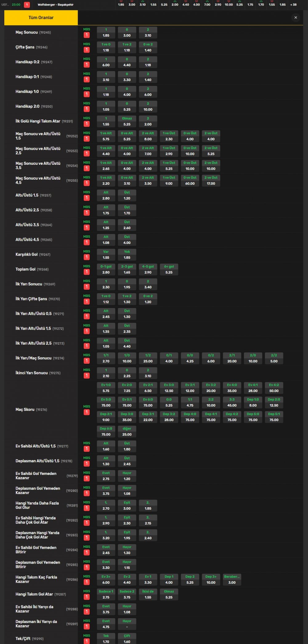Select the Tüm Oranlar tab
The height and width of the screenshot is (644, 308).
(x=41, y=18)
